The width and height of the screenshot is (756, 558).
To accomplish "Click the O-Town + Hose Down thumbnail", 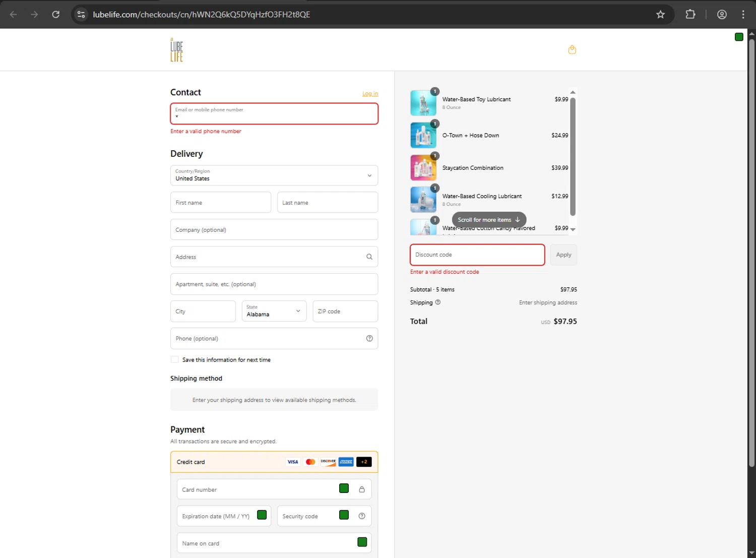I will click(423, 135).
